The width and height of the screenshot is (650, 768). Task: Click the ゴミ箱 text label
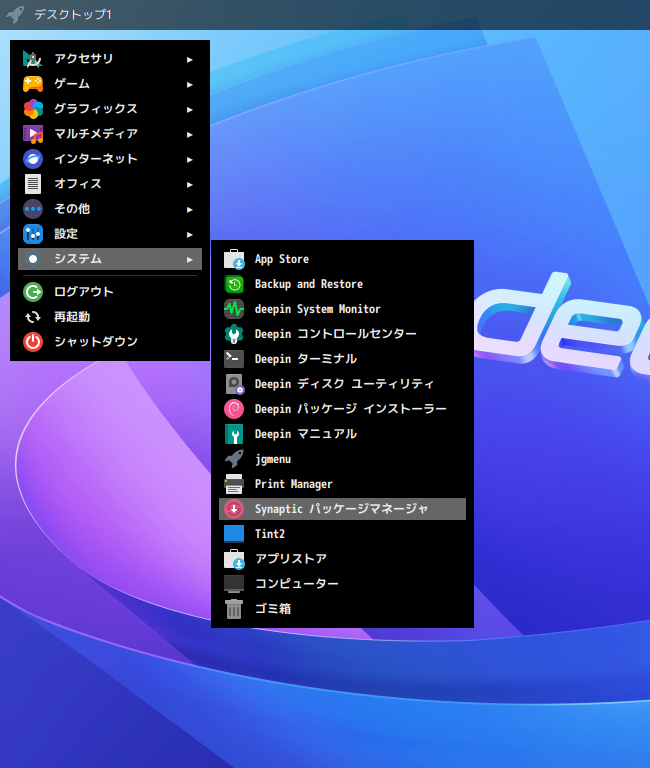tap(273, 609)
